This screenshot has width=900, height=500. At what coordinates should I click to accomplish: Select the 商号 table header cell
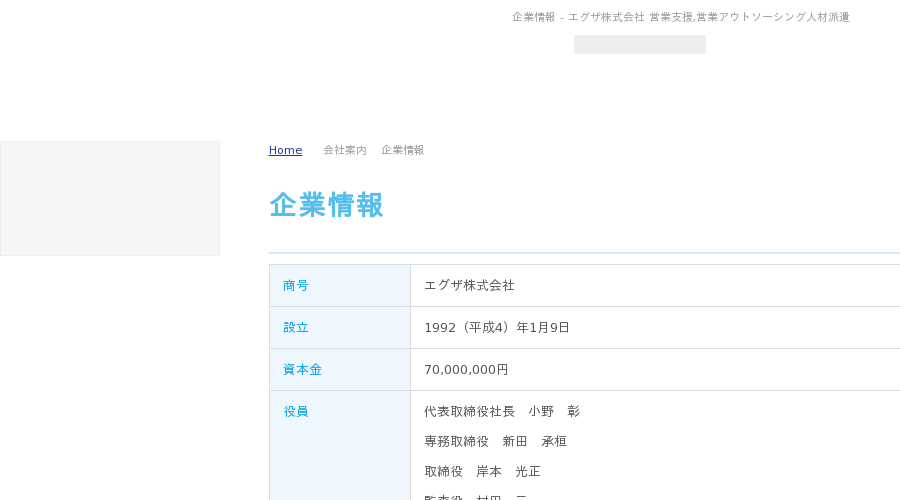[x=340, y=285]
